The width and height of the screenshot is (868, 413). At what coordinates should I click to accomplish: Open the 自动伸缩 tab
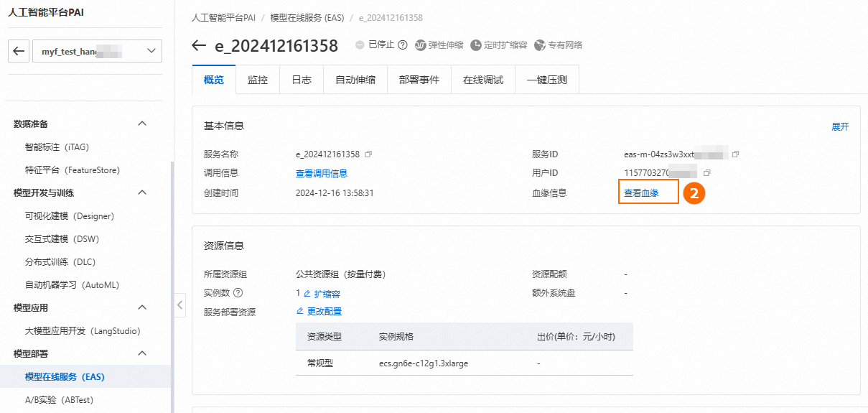(355, 80)
